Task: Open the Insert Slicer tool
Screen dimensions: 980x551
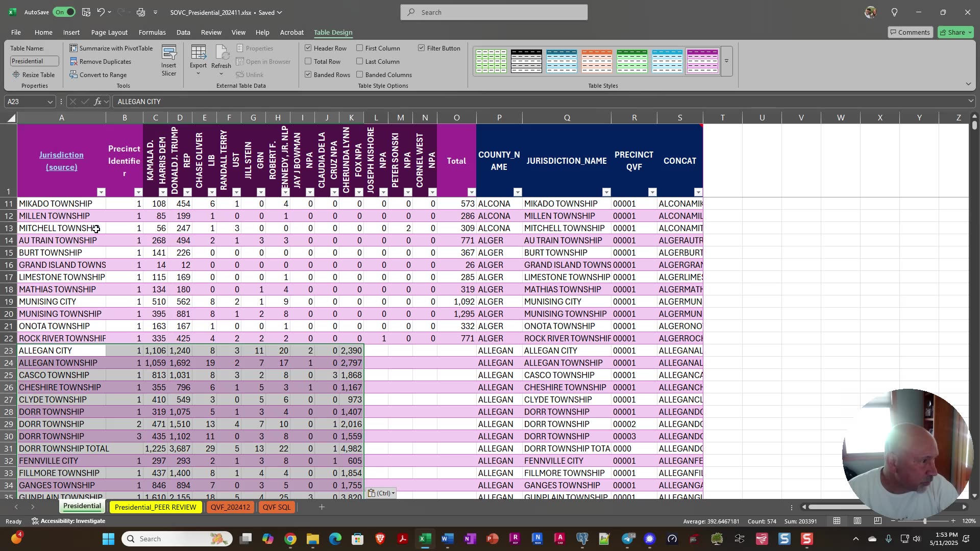Action: pyautogui.click(x=169, y=60)
